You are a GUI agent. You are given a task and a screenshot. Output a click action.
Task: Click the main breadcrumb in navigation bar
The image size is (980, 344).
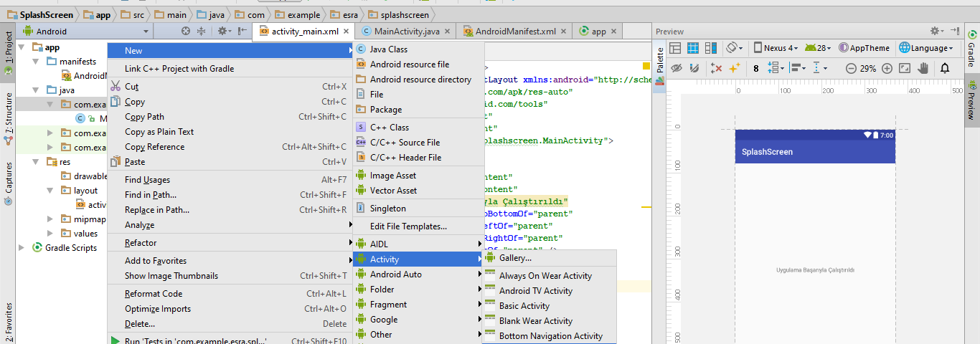[171, 14]
